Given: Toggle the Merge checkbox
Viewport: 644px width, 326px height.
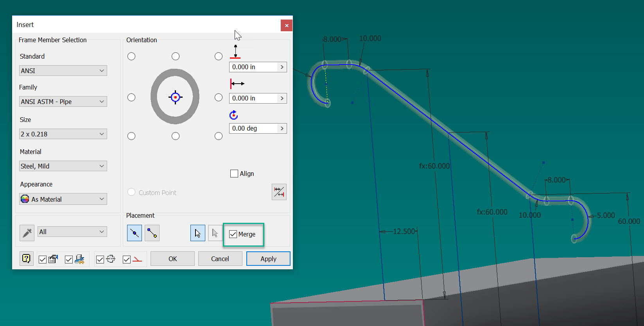Looking at the screenshot, I should (x=233, y=234).
